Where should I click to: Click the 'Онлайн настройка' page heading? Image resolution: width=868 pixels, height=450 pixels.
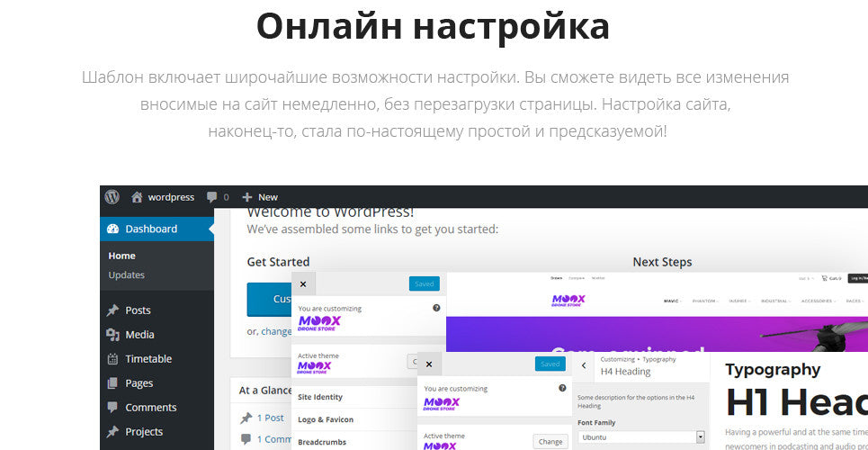433,26
